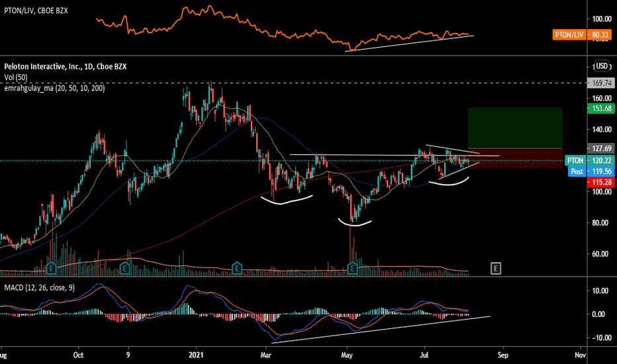Image resolution: width=617 pixels, height=364 pixels.
Task: Click the 2021 label on the time axis
Action: (x=196, y=355)
